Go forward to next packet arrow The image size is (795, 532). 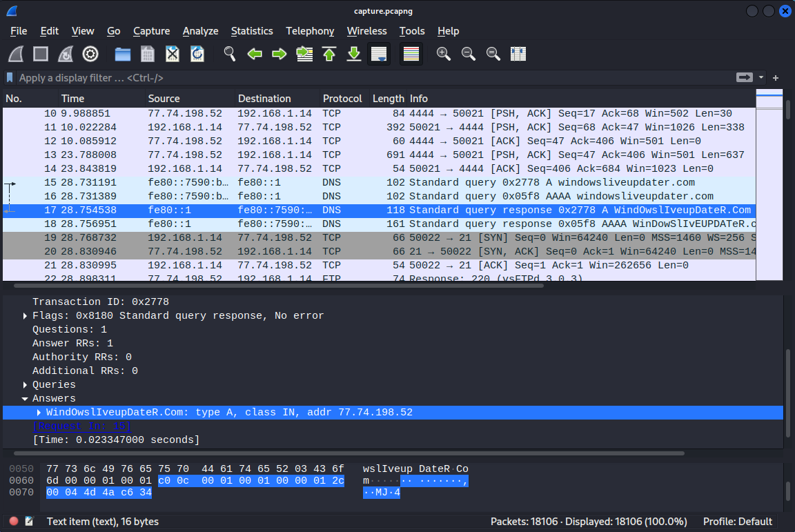[279, 54]
